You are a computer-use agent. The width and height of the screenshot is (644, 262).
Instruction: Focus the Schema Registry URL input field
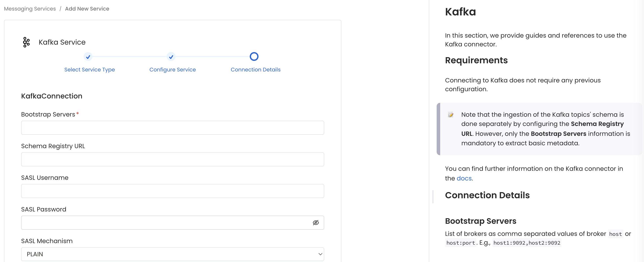pyautogui.click(x=172, y=159)
